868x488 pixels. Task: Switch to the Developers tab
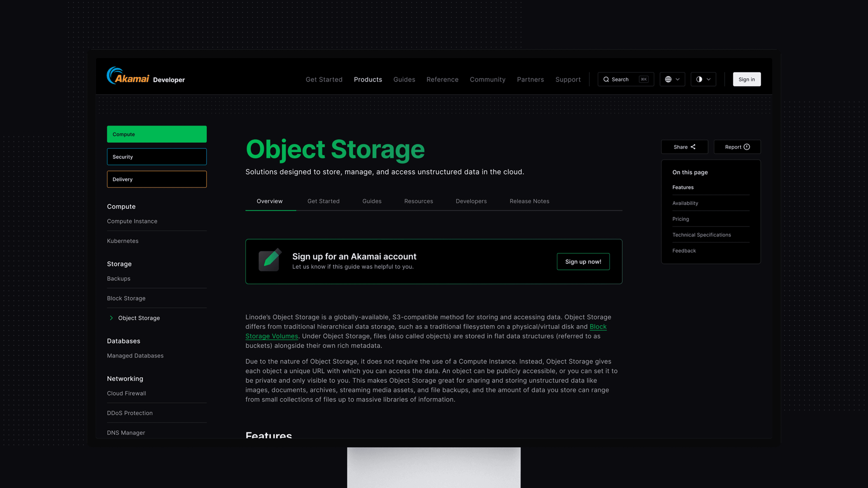(x=471, y=201)
